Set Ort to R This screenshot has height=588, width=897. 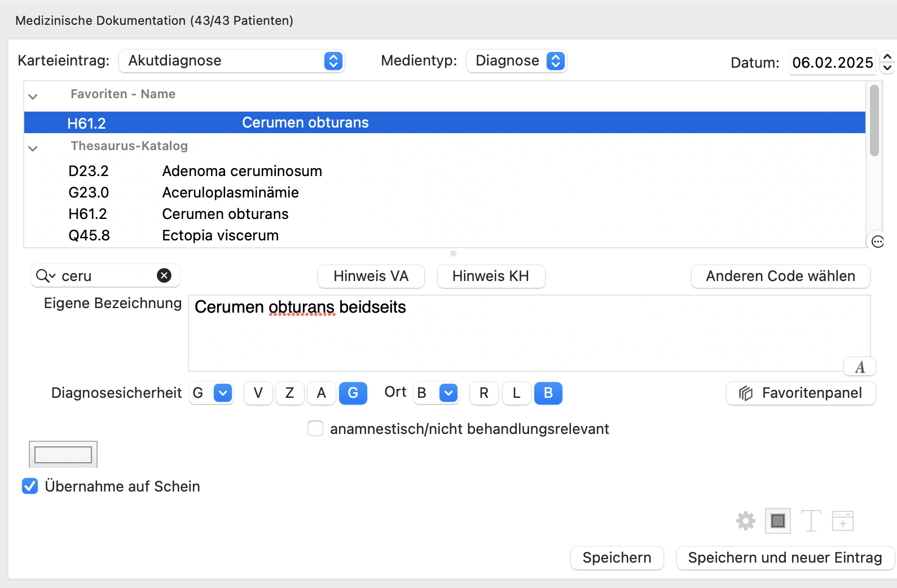tap(484, 393)
